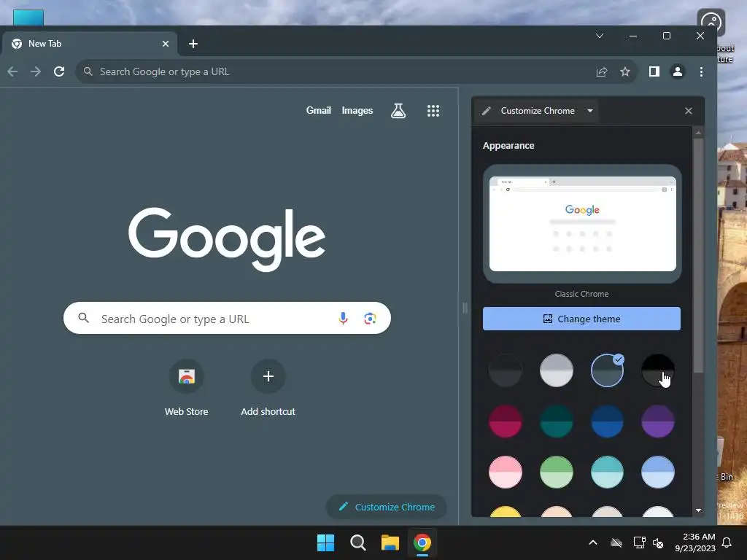Choose the light grey color swatch
The image size is (747, 560).
556,370
